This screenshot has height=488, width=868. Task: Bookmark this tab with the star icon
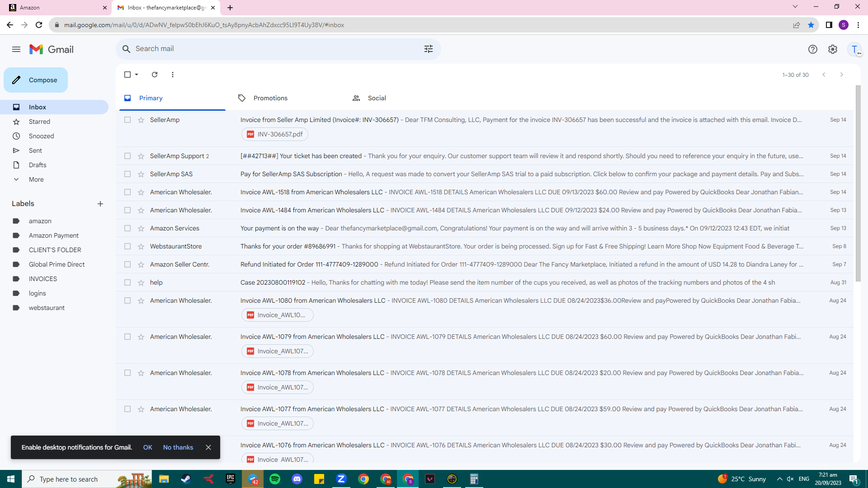click(811, 25)
